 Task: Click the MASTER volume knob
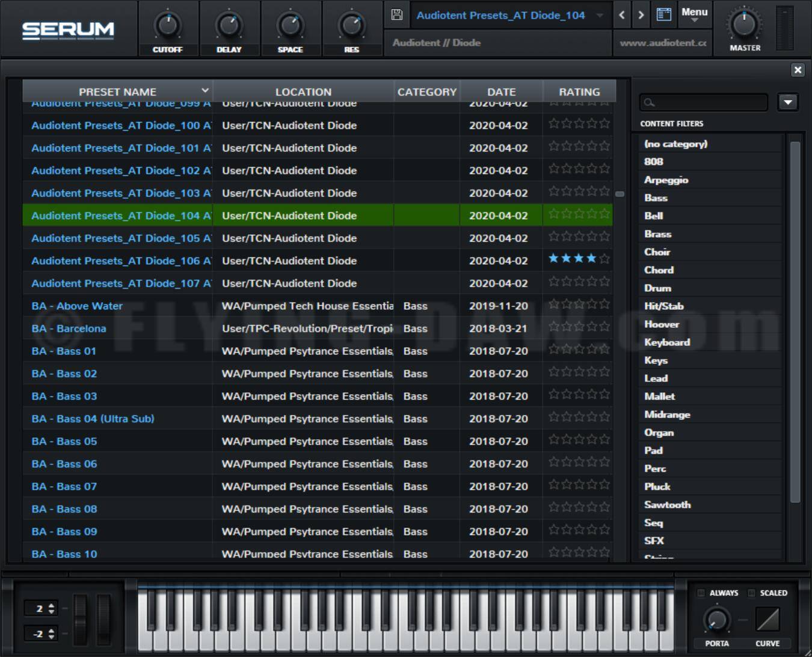tap(745, 23)
